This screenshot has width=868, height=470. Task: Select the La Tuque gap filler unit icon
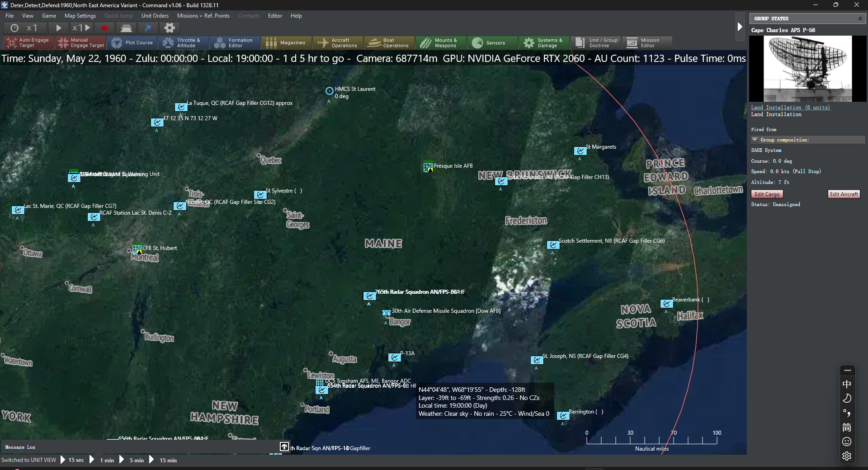click(x=181, y=107)
